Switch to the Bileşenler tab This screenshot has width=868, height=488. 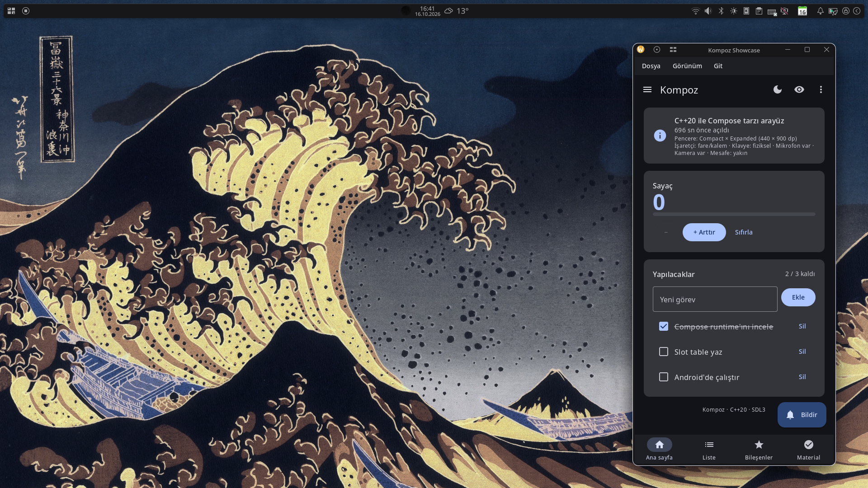(759, 450)
